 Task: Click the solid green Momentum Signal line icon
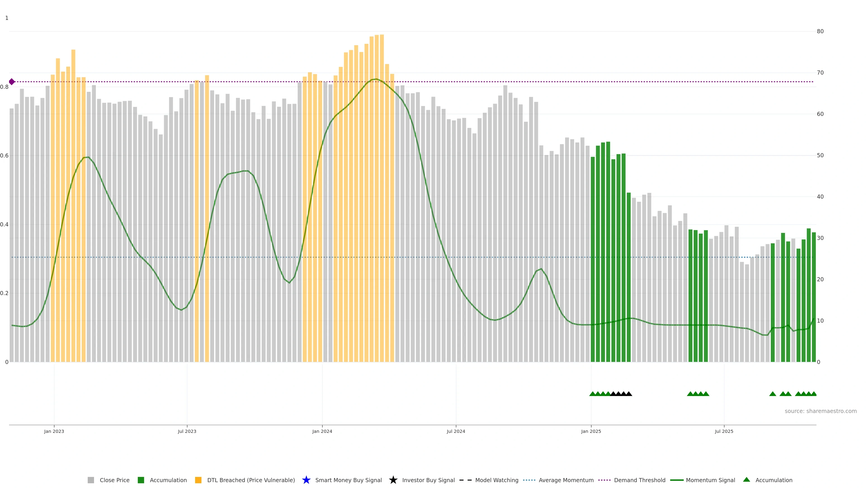pyautogui.click(x=677, y=480)
